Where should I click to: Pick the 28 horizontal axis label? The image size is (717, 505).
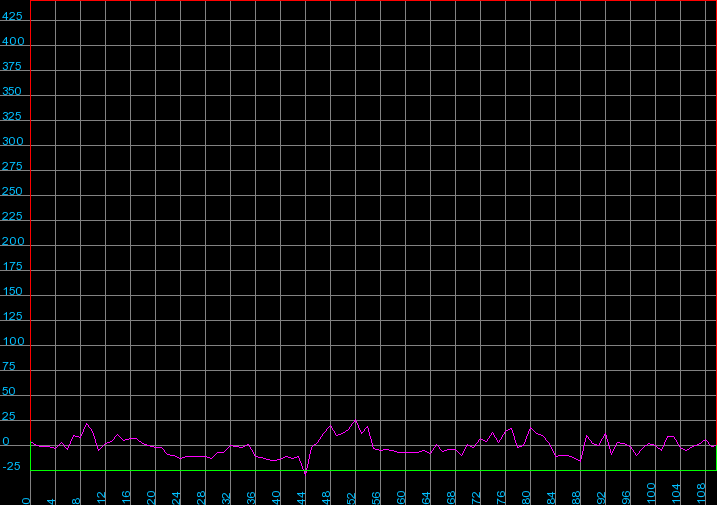tap(201, 498)
